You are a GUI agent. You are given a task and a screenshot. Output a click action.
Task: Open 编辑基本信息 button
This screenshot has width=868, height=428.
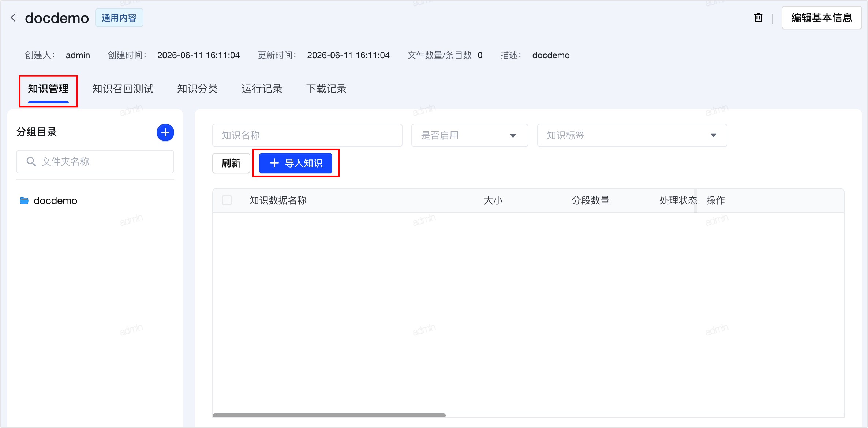(822, 18)
